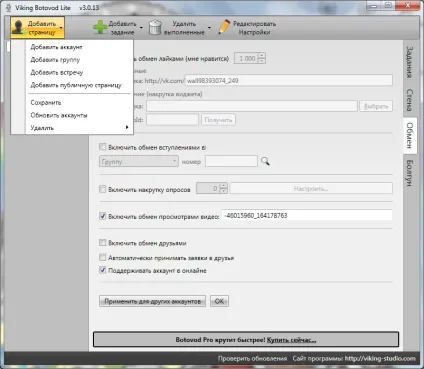Screen dimensions: 424x369
Task: Open the Группу combo box
Action: 139,162
